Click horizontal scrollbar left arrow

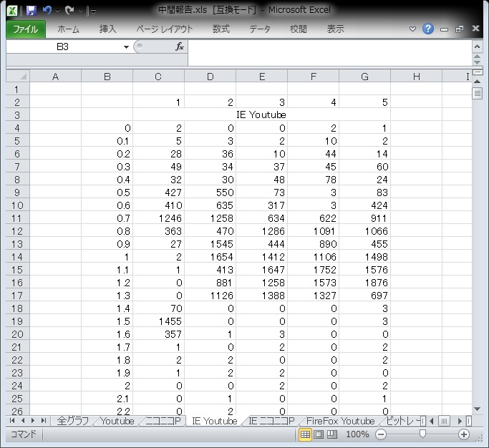pos(432,422)
